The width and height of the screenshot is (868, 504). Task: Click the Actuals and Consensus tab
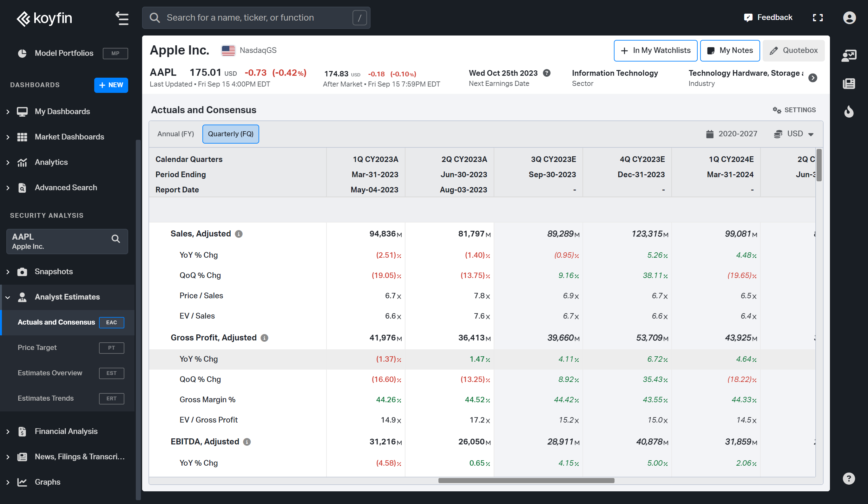56,322
